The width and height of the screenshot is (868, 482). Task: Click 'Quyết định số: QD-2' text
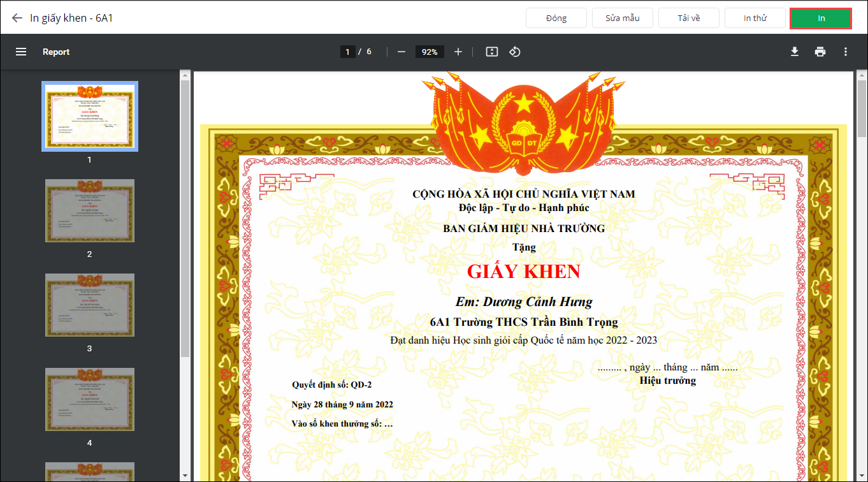[x=331, y=385]
